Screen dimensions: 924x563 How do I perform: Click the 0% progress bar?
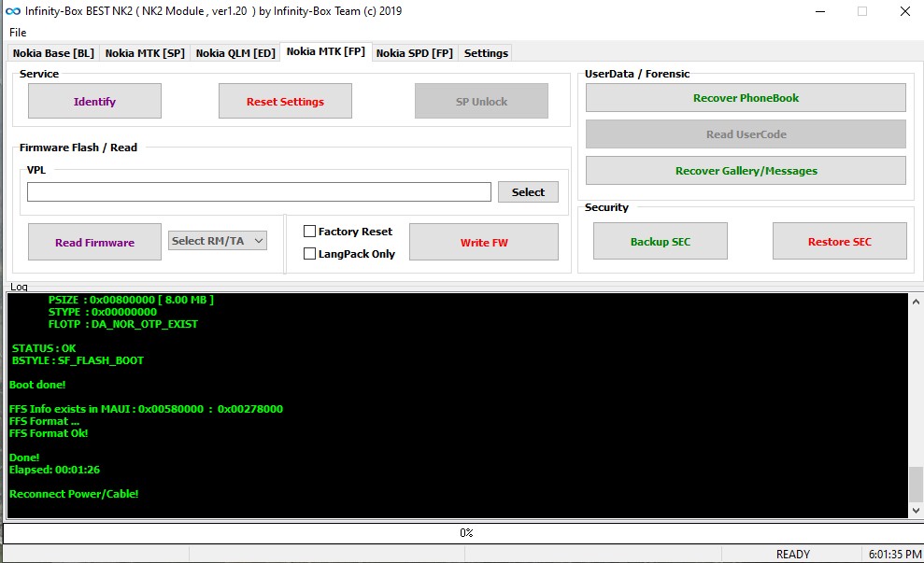coord(462,533)
